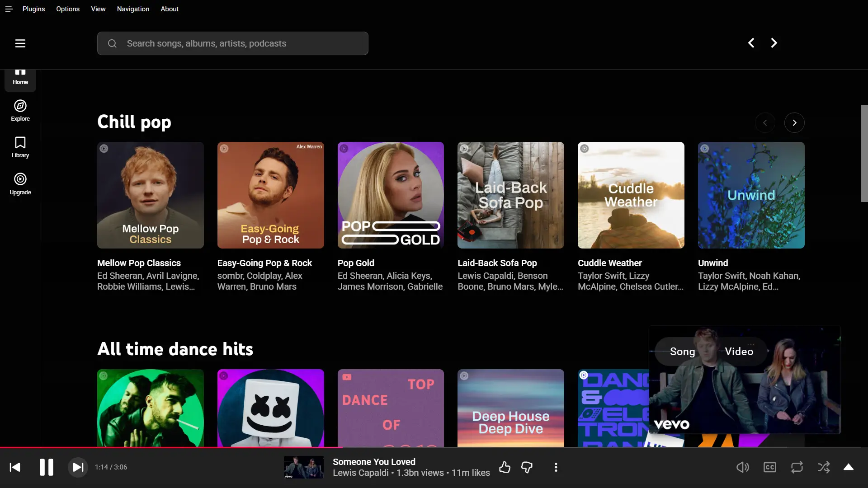This screenshot has height=488, width=868.
Task: Open the Library section
Action: (x=20, y=147)
